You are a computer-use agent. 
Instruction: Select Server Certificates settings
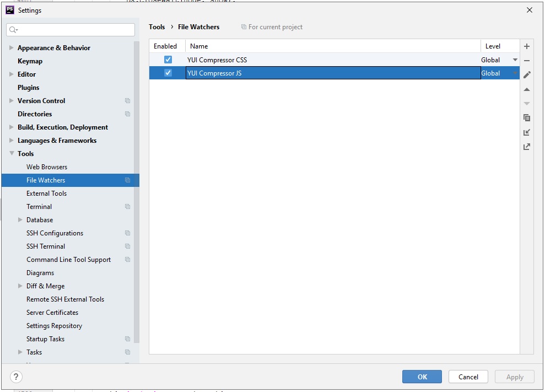pyautogui.click(x=52, y=313)
